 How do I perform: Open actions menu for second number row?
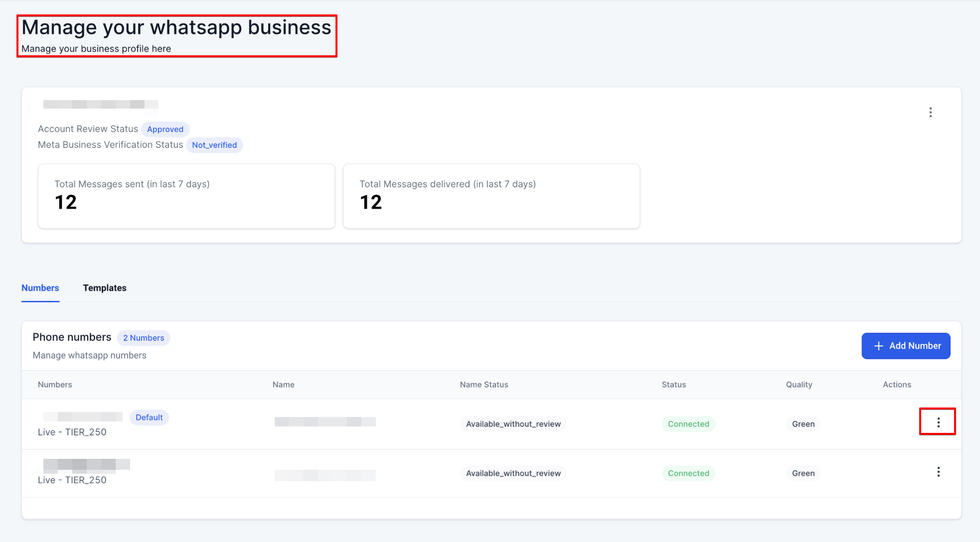click(938, 472)
